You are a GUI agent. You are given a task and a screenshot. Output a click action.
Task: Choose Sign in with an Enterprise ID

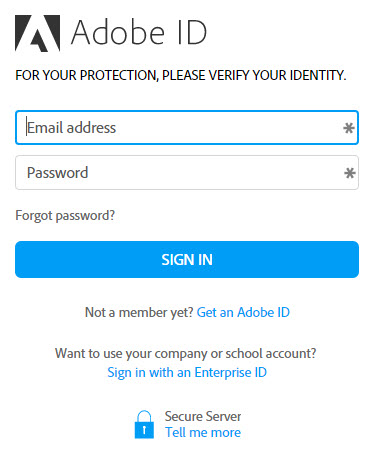[187, 372]
